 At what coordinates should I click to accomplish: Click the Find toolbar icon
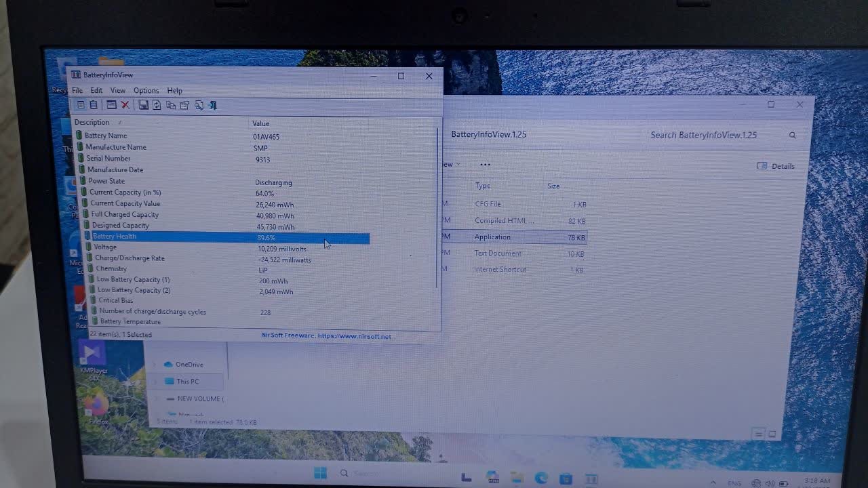click(x=199, y=105)
